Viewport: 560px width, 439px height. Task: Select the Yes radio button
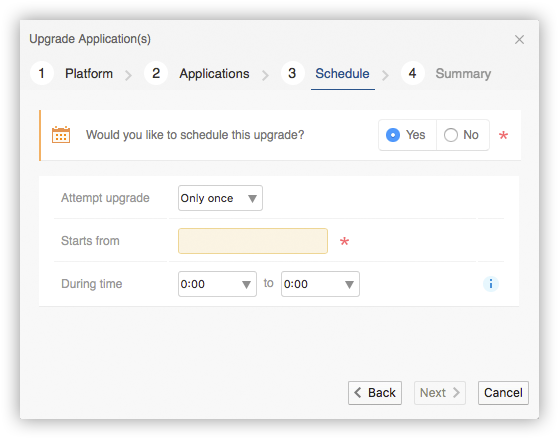[x=393, y=135]
